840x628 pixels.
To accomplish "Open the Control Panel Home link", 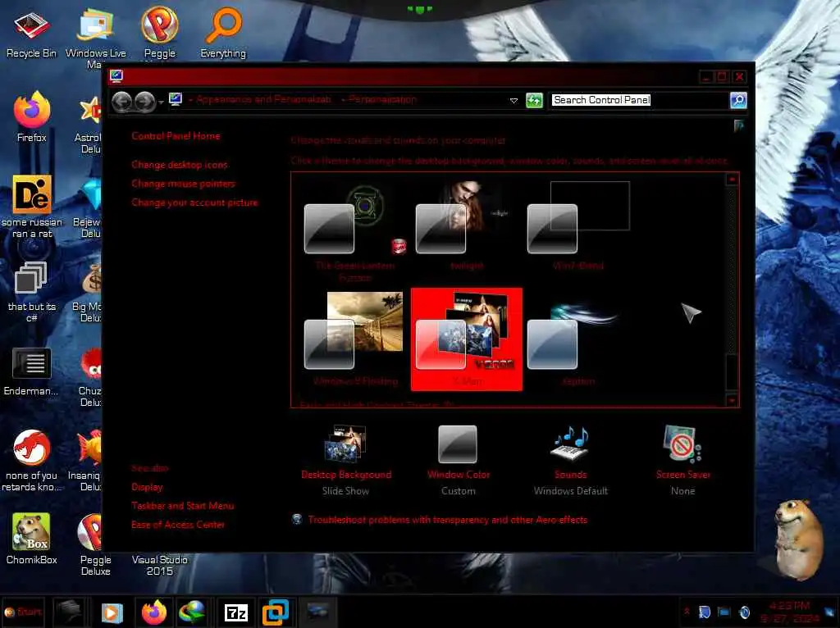I will click(176, 136).
